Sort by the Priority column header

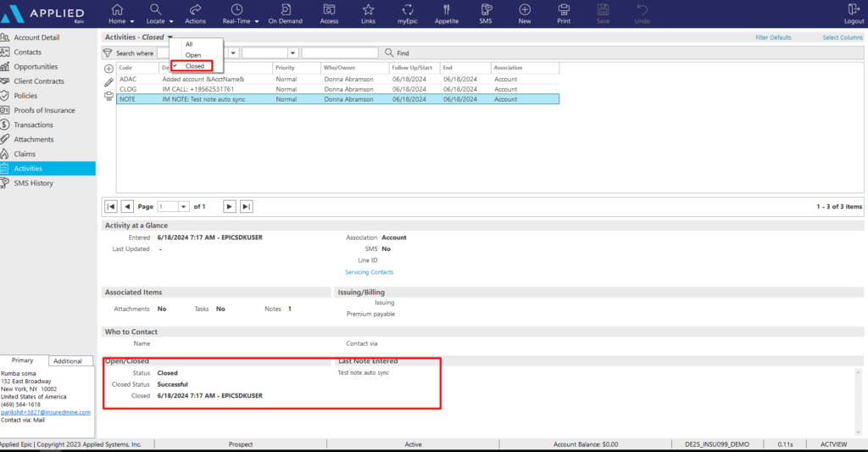(x=297, y=68)
